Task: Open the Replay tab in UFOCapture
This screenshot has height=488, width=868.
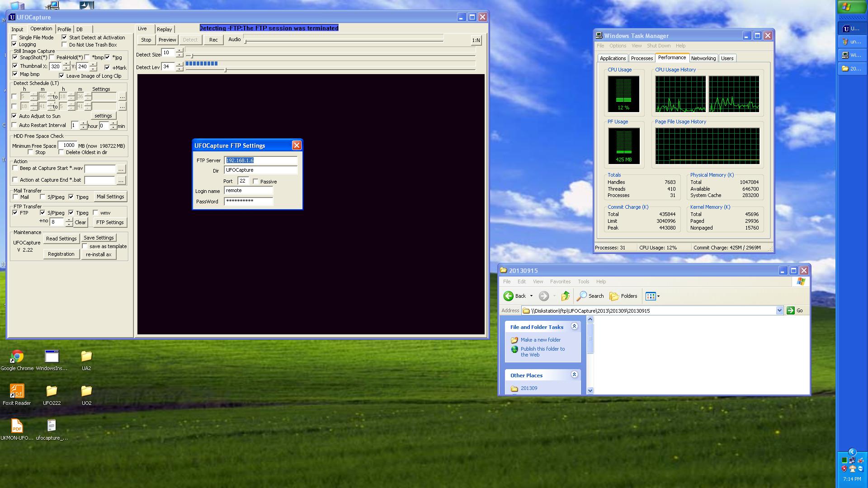Action: pos(164,29)
